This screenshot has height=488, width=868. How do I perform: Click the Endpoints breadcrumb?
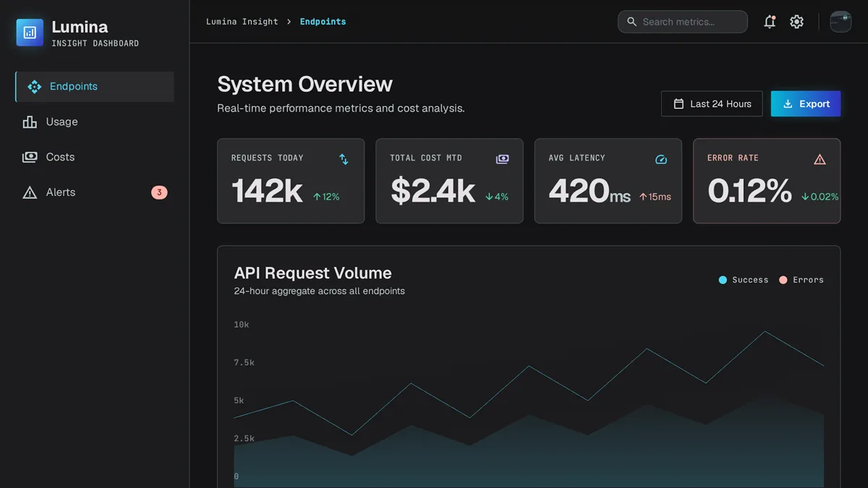[323, 22]
